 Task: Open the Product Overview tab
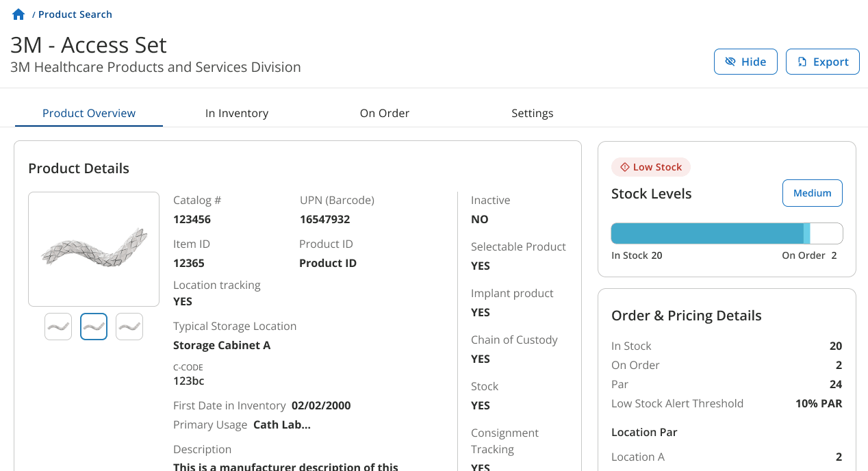89,114
